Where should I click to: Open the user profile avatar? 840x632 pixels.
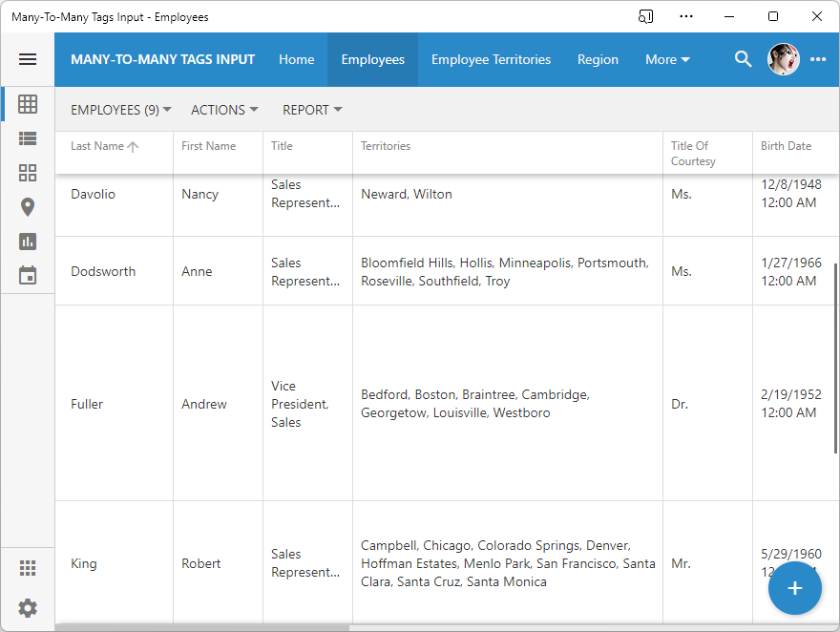[783, 58]
